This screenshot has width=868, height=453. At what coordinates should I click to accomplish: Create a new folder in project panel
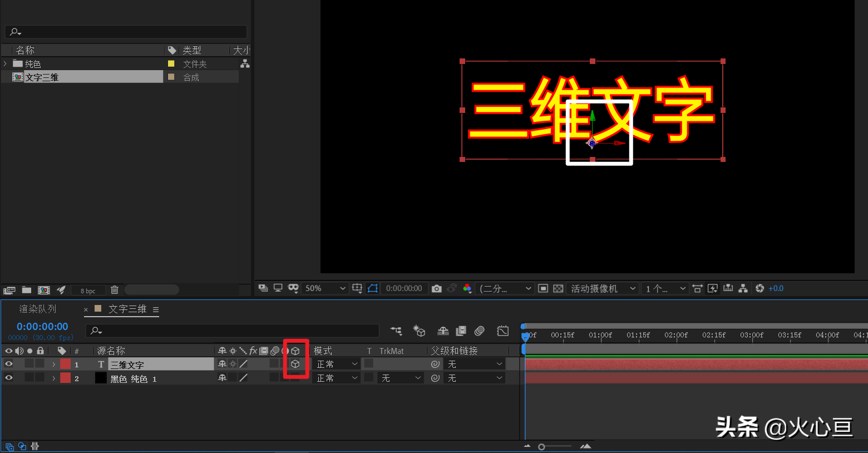pyautogui.click(x=27, y=290)
